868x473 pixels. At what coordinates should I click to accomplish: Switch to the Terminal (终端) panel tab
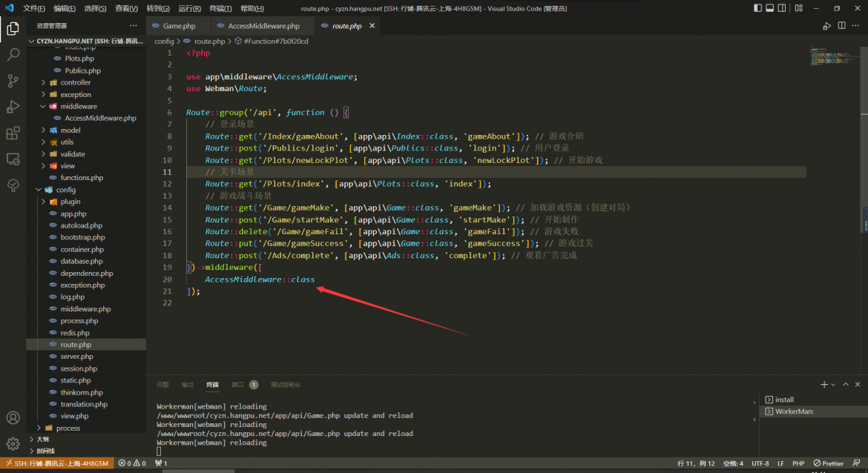213,385
